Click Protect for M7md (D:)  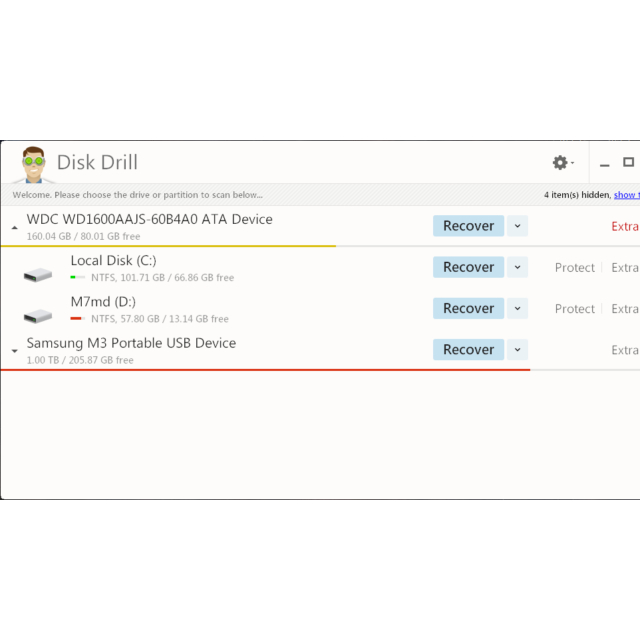[574, 309]
